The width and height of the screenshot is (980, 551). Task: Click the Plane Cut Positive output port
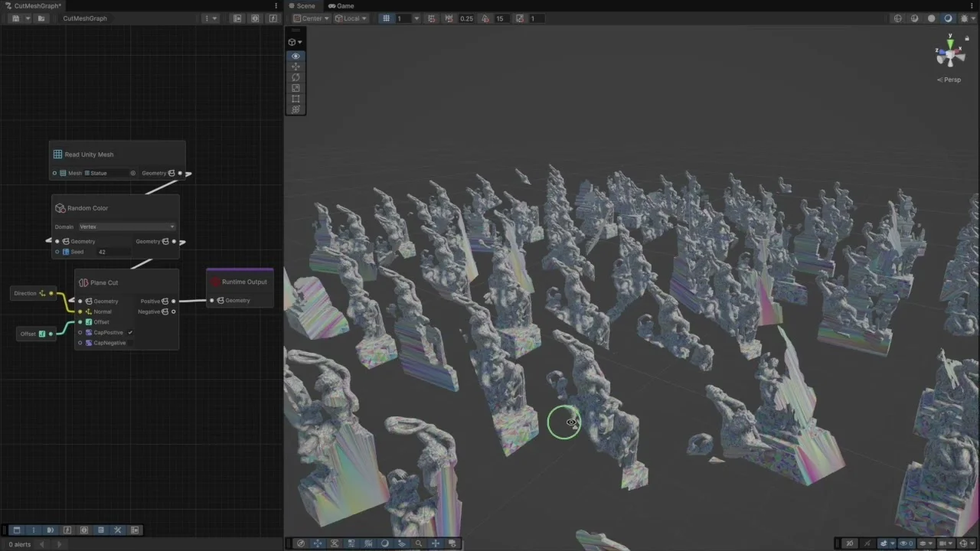173,302
